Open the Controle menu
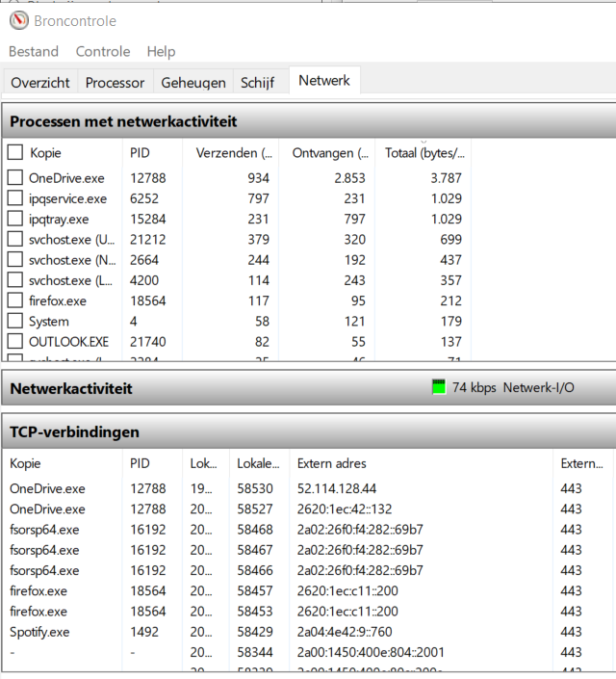The height and width of the screenshot is (679, 616). (x=103, y=52)
